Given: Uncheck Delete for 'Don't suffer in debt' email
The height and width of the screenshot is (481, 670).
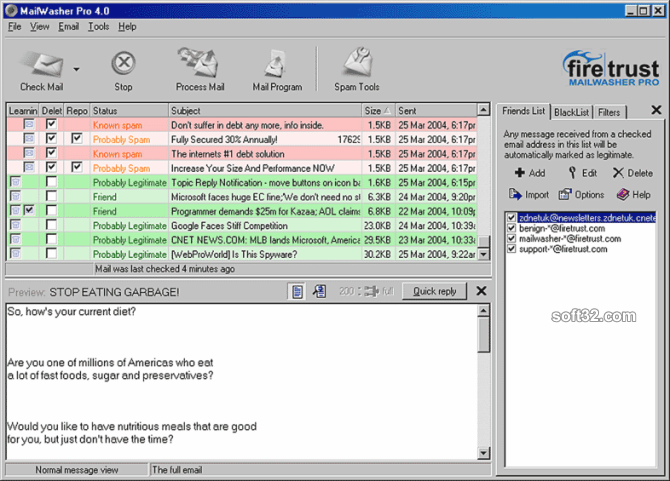Looking at the screenshot, I should click(x=51, y=124).
